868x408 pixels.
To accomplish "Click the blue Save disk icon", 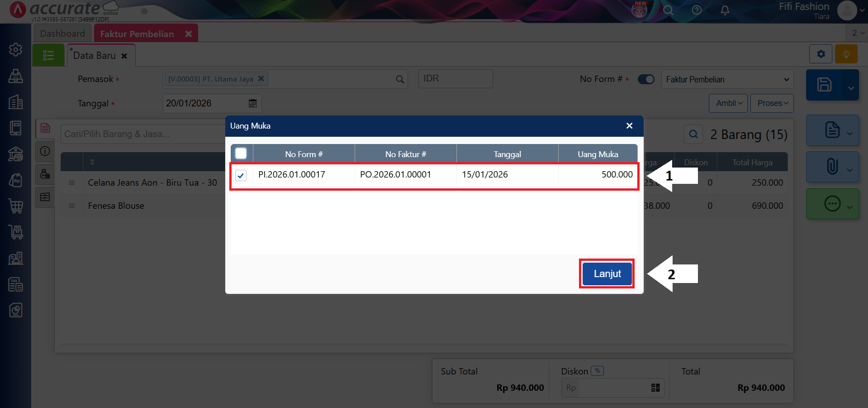I will 824,85.
